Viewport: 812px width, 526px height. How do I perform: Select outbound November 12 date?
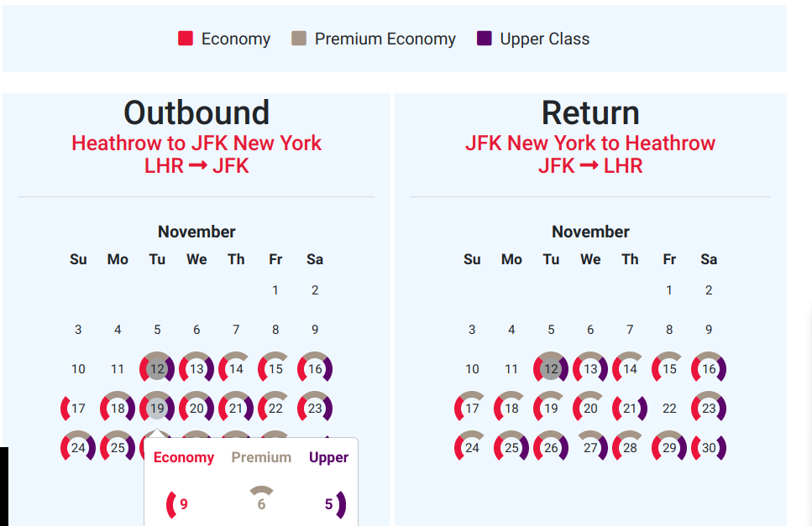[157, 369]
